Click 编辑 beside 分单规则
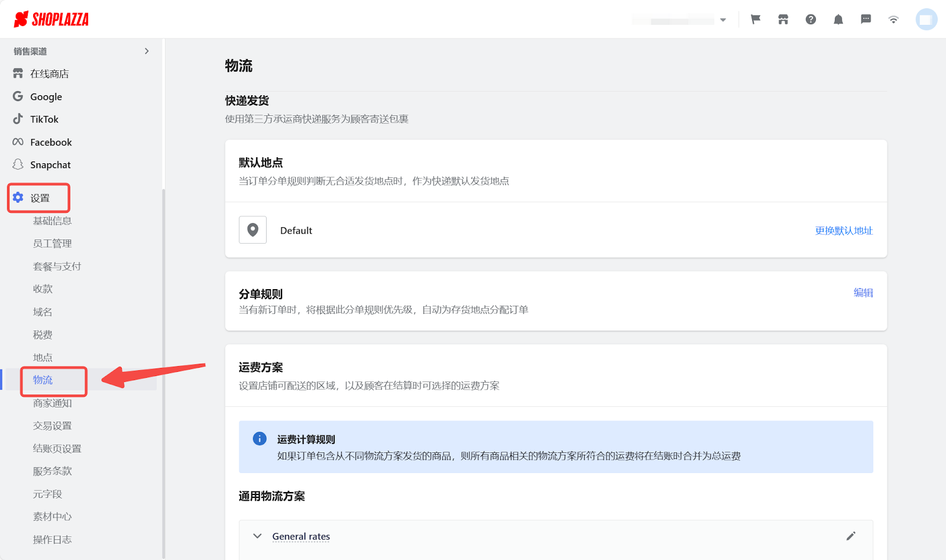946x560 pixels. point(864,292)
